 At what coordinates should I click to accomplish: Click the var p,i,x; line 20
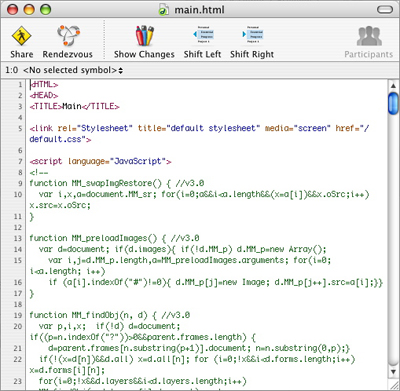coord(110,326)
